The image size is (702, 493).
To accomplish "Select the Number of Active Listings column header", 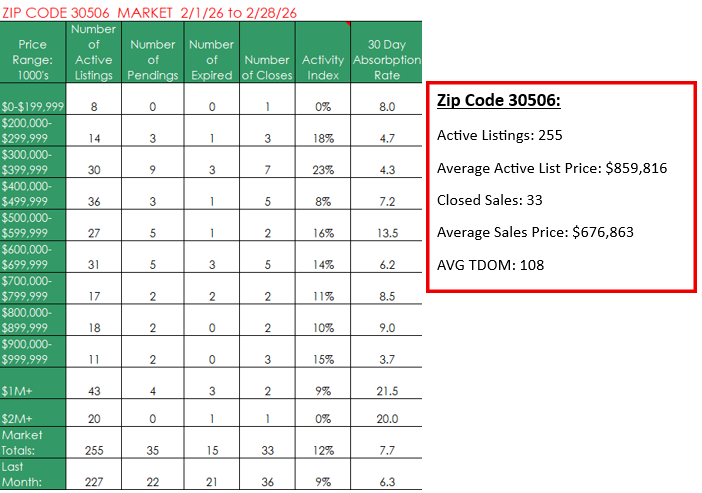I will coord(92,51).
